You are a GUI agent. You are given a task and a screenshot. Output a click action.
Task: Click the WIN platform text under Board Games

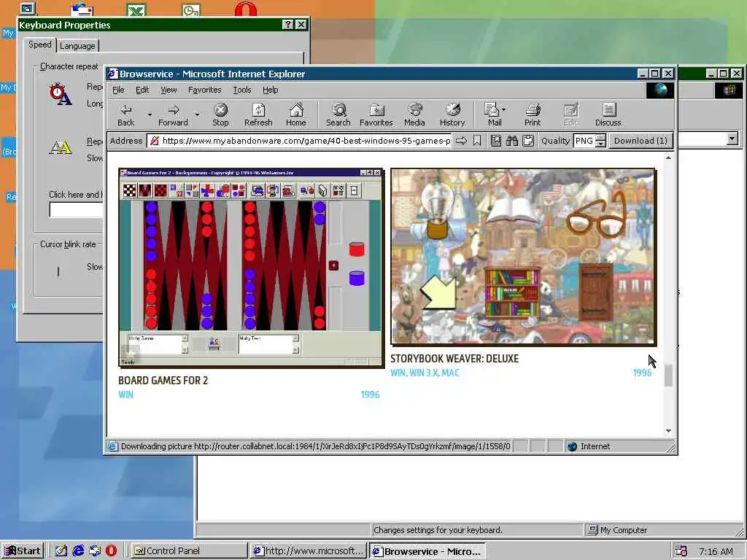125,394
